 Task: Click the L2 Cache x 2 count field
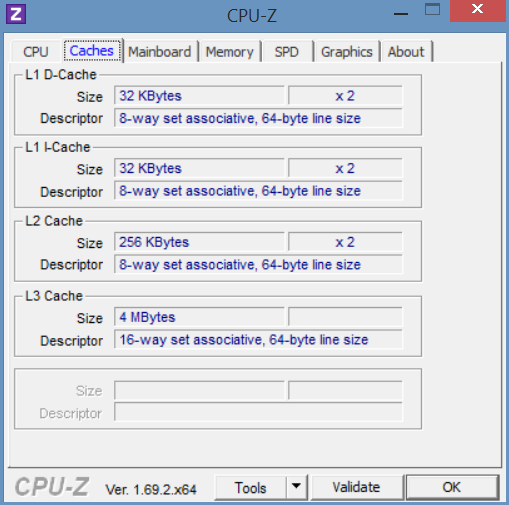click(x=345, y=242)
